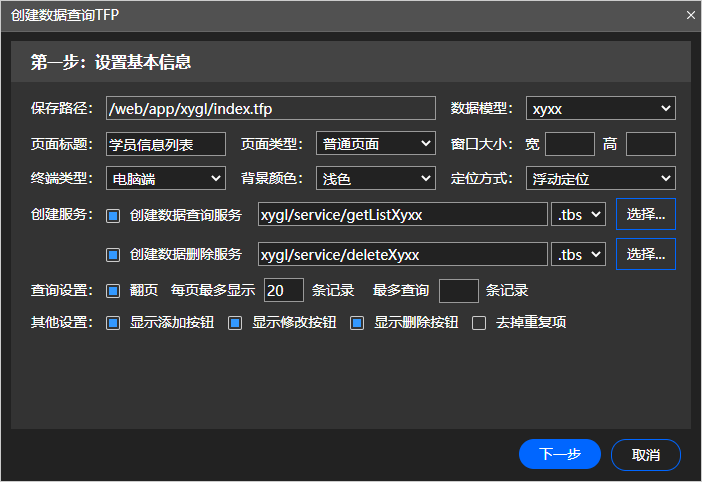Toggle 创建数据删除服务 checkbox

[113, 254]
